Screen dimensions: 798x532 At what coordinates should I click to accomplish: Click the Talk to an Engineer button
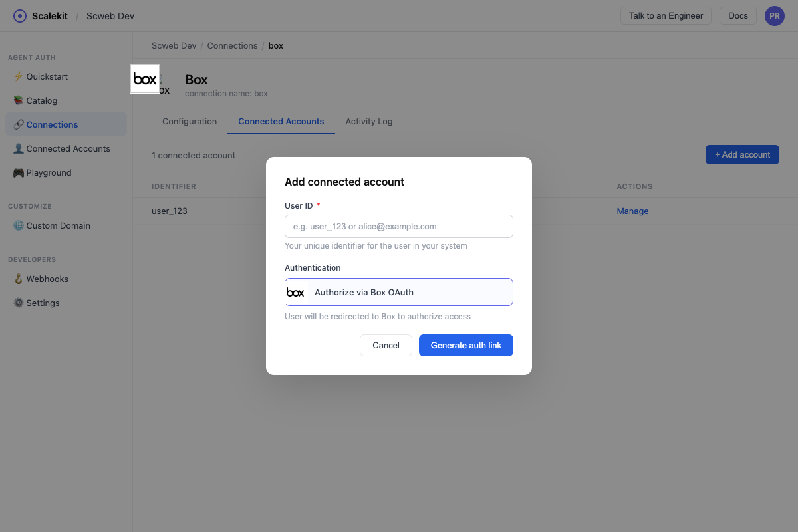coord(666,16)
